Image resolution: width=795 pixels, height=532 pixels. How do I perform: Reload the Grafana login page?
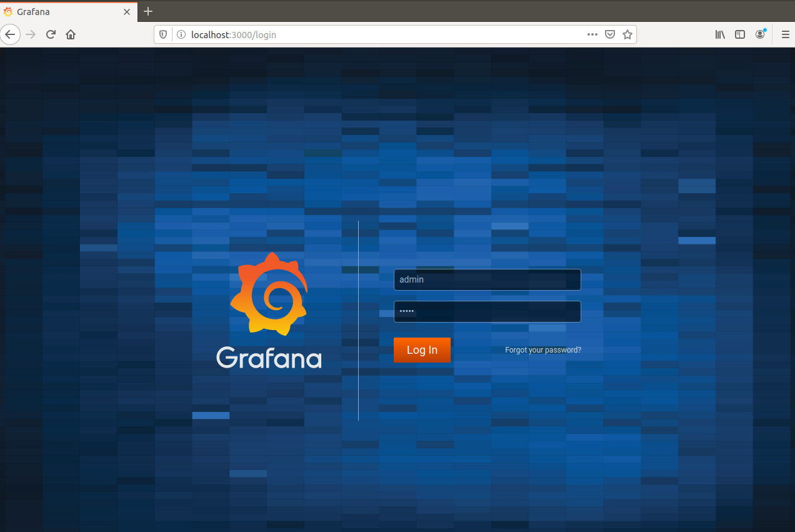(x=51, y=34)
